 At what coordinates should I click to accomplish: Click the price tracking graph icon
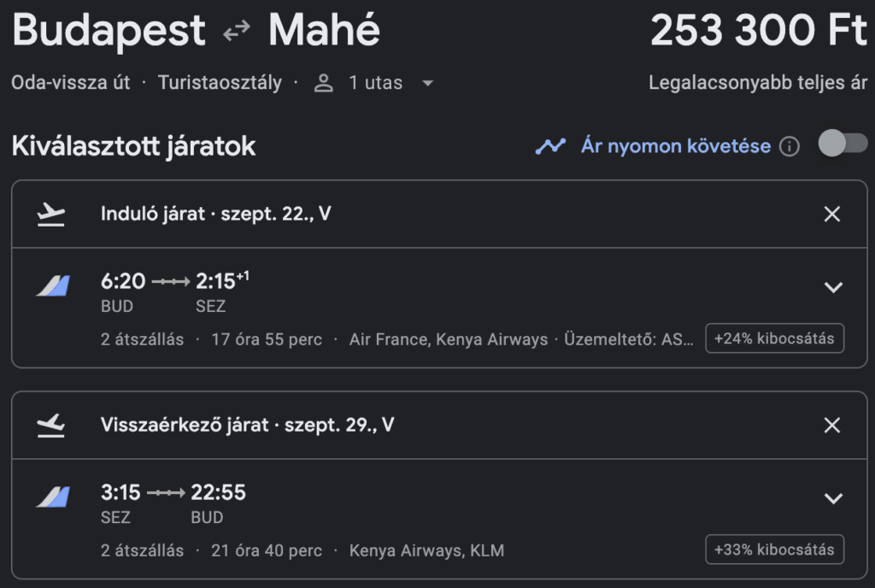coord(550,146)
